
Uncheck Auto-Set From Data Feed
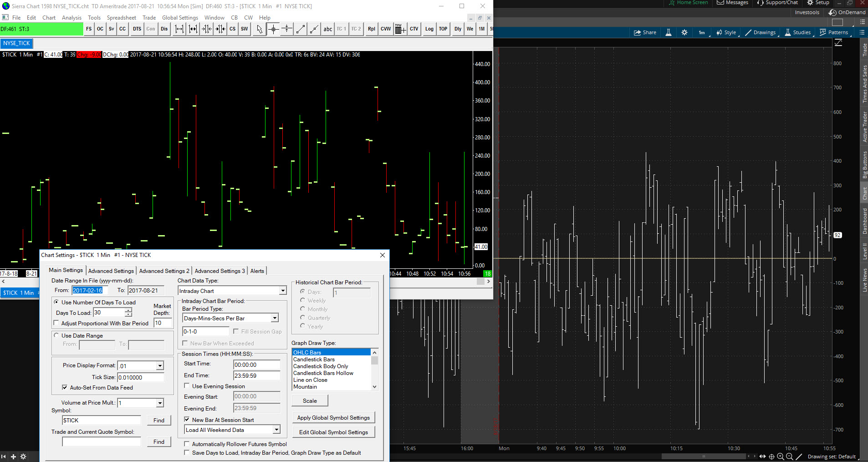[x=65, y=387]
